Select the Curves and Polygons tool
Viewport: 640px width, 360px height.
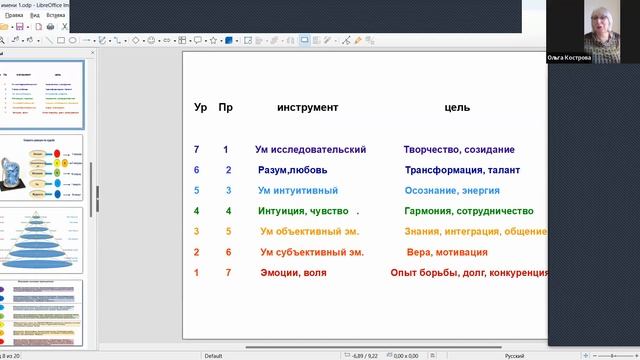[102, 40]
